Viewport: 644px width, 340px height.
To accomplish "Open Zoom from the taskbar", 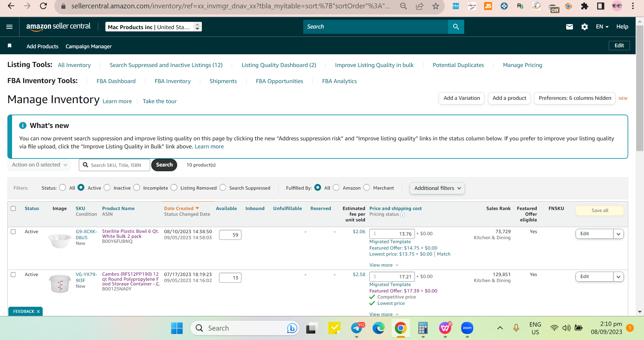I will click(467, 328).
